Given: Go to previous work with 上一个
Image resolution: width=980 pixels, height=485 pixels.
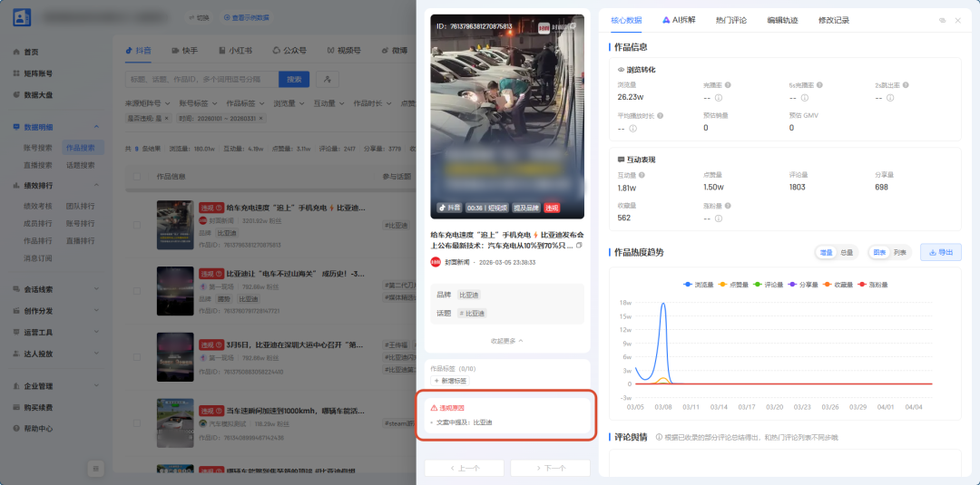Looking at the screenshot, I should click(465, 468).
